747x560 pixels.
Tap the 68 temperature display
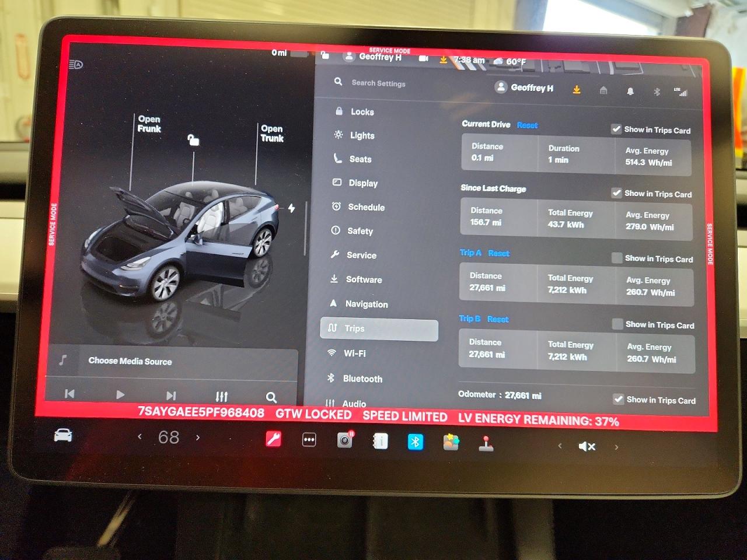coord(169,437)
